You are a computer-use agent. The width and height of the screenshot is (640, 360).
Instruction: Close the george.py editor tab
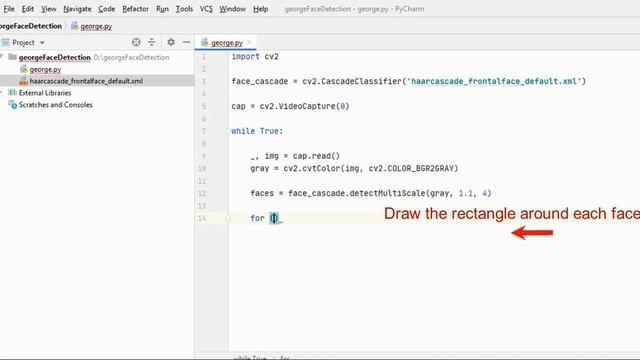point(249,42)
